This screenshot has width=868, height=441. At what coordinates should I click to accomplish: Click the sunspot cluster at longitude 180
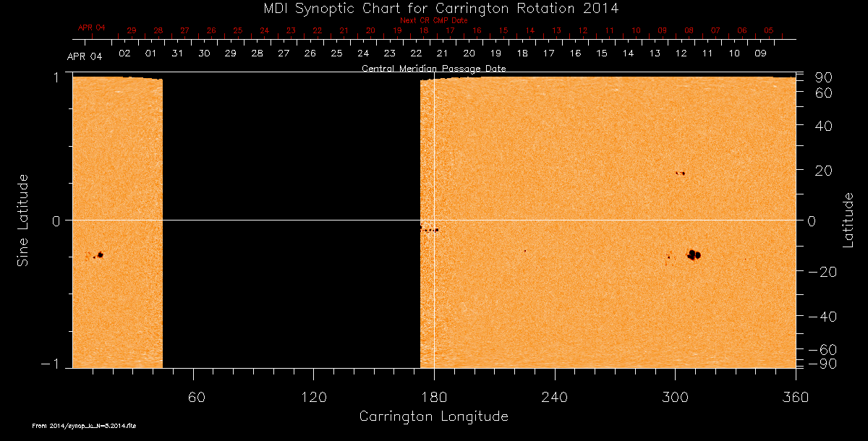pos(429,229)
